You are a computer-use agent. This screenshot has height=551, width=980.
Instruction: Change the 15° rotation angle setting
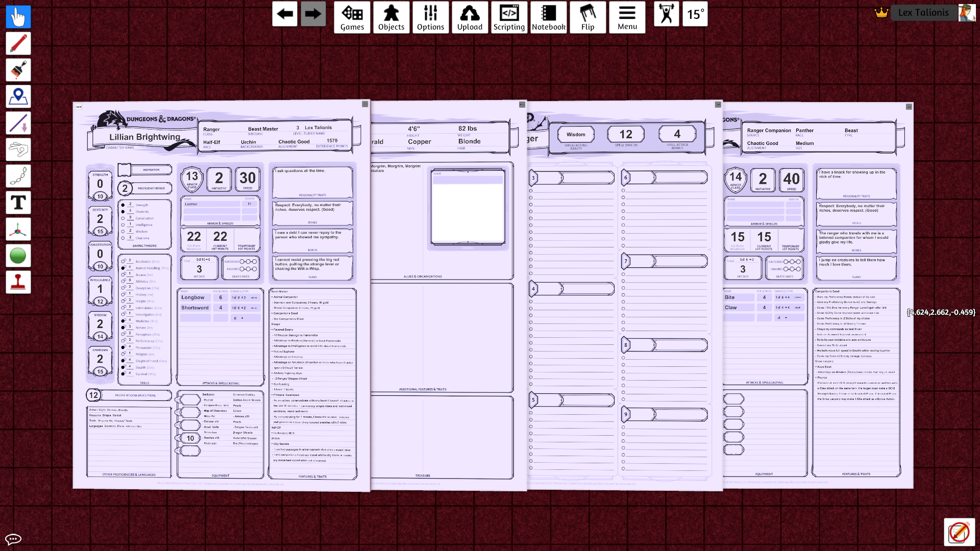(x=695, y=14)
